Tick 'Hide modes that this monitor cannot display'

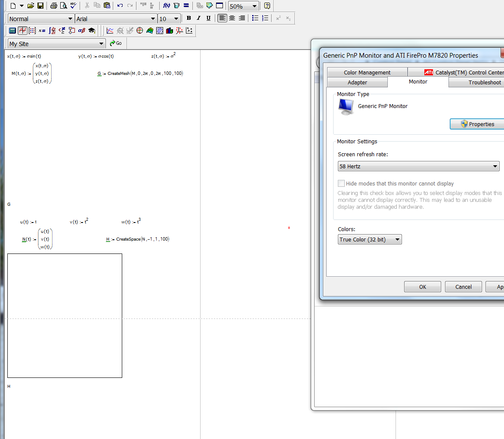click(341, 183)
